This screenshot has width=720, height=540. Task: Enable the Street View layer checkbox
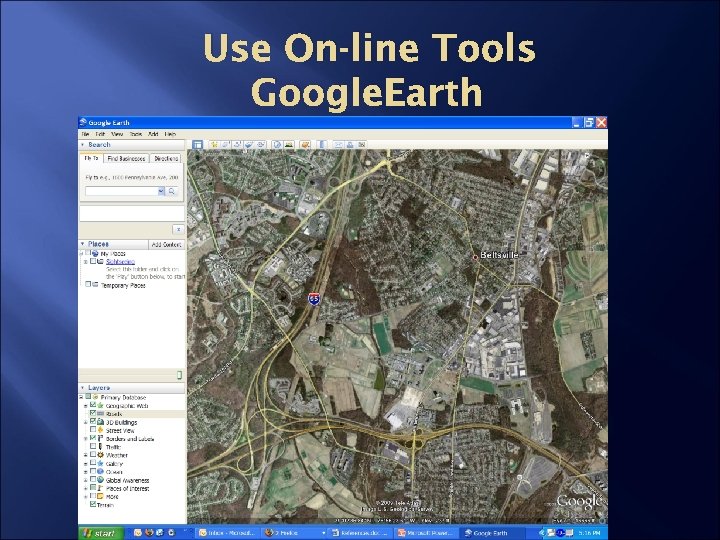(93, 430)
